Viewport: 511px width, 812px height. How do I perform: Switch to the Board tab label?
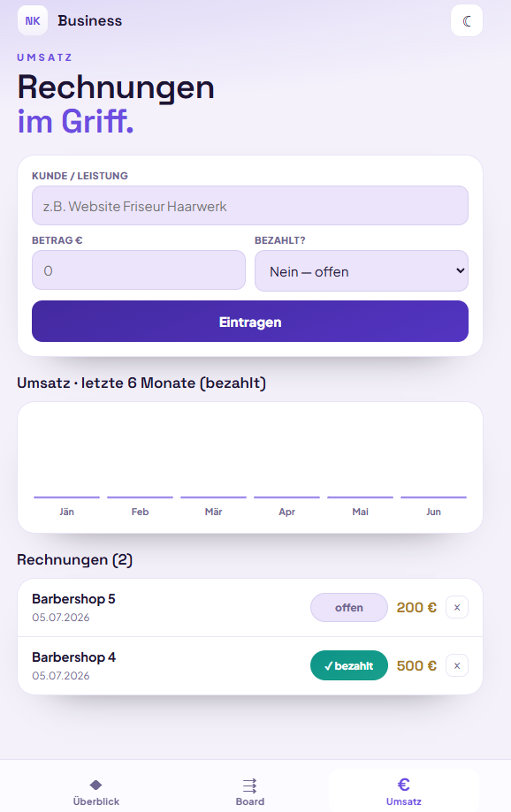click(x=250, y=801)
